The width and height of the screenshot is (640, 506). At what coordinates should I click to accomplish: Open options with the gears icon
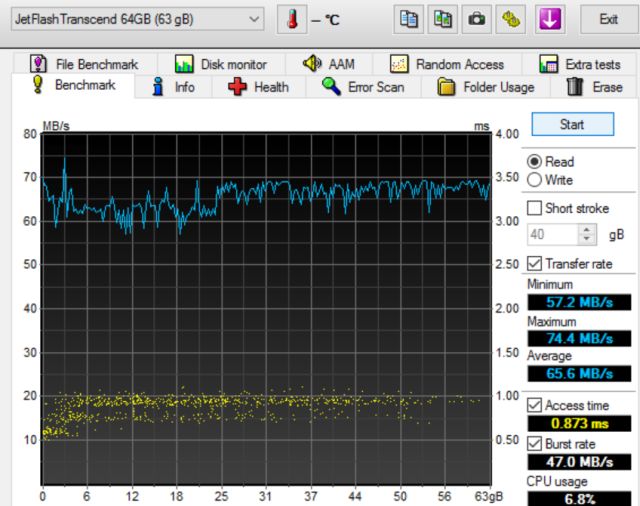[512, 19]
